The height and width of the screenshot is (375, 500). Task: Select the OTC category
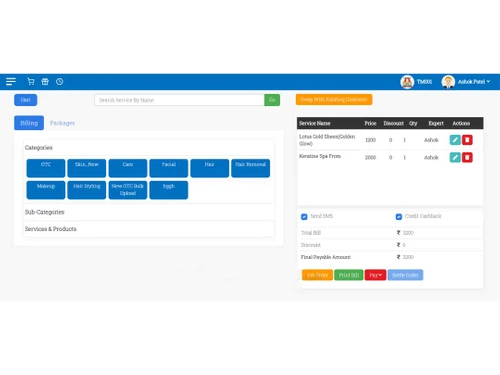[46, 168]
